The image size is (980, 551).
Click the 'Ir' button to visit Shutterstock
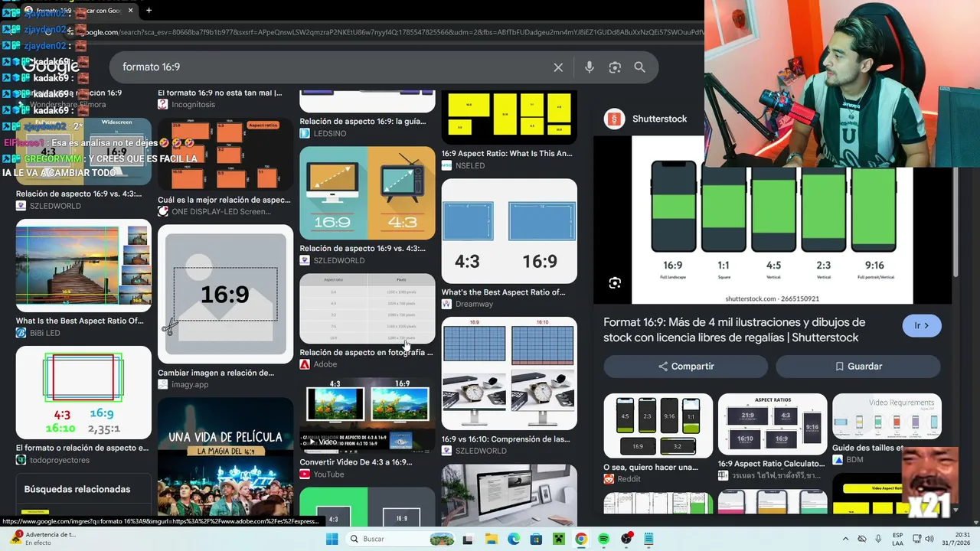[x=922, y=326]
